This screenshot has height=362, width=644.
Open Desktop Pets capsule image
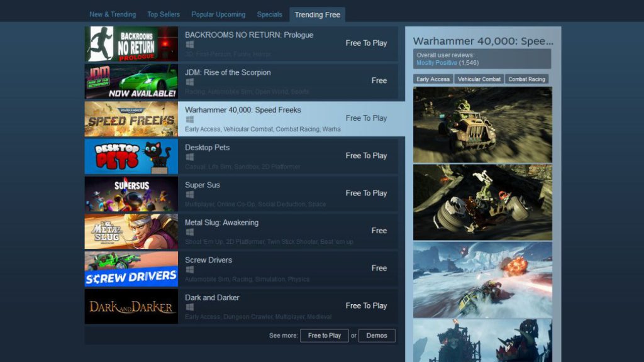(x=131, y=156)
